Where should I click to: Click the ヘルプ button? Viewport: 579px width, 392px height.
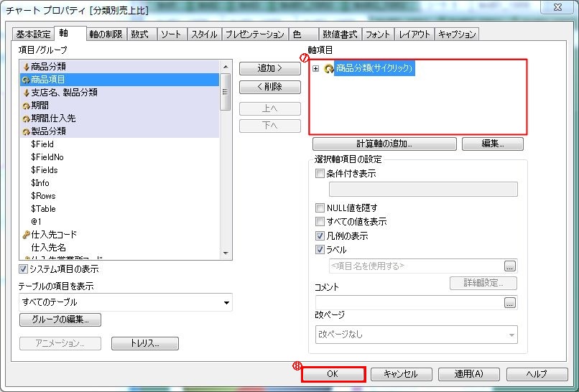[x=537, y=374]
